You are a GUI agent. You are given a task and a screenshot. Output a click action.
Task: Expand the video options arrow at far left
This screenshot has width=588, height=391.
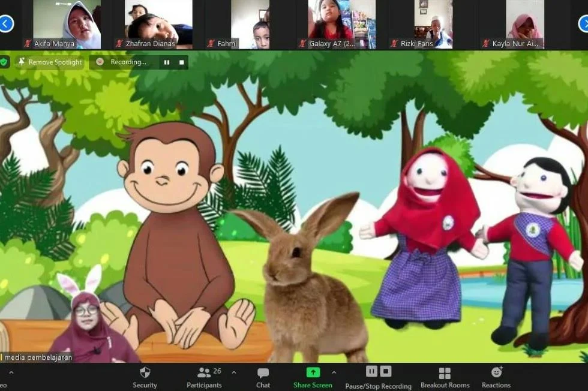(10, 372)
